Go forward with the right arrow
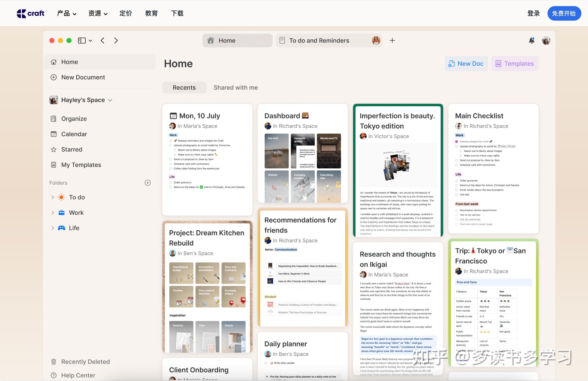The width and height of the screenshot is (588, 381). (116, 40)
